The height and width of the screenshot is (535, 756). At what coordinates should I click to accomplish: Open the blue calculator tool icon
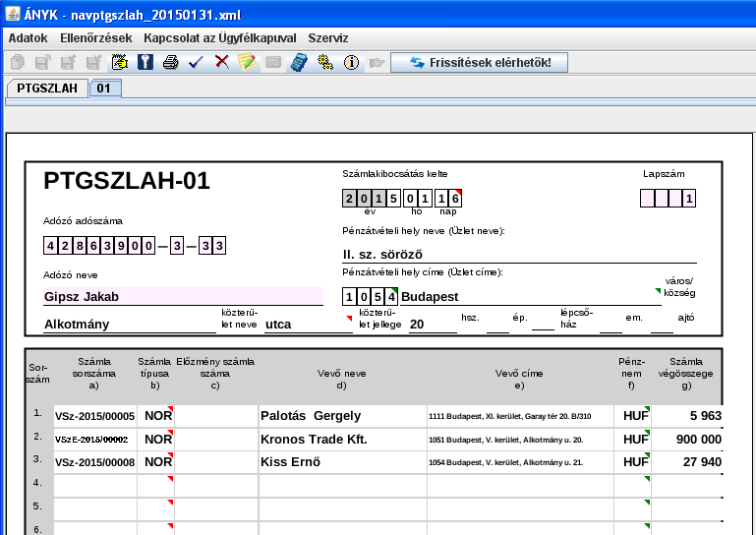click(x=299, y=63)
